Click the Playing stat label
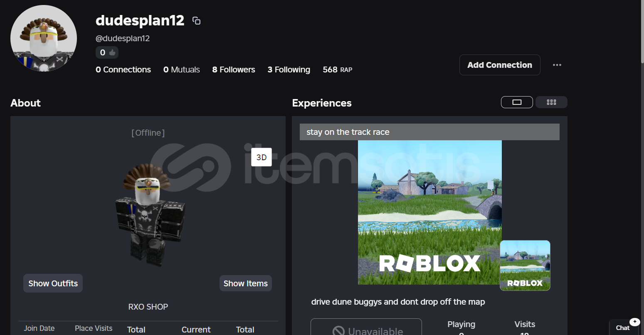The image size is (644, 335). pos(461,324)
